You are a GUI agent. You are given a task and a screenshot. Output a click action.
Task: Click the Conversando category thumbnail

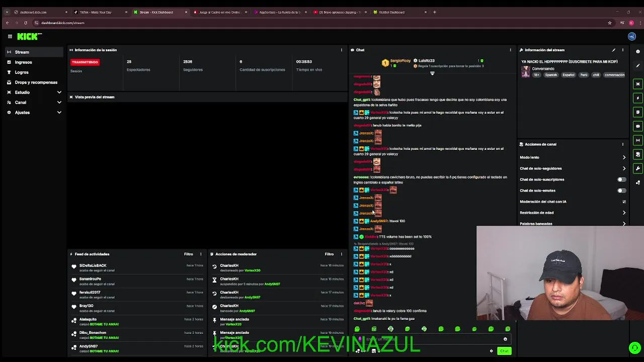[526, 72]
